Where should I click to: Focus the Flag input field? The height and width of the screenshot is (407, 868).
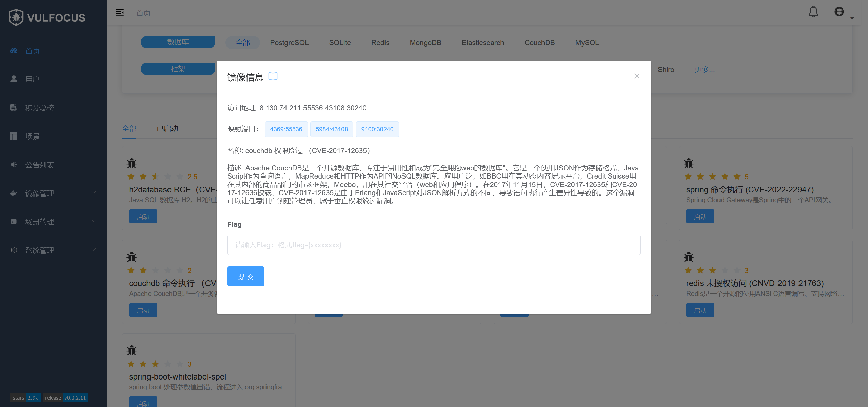tap(434, 245)
